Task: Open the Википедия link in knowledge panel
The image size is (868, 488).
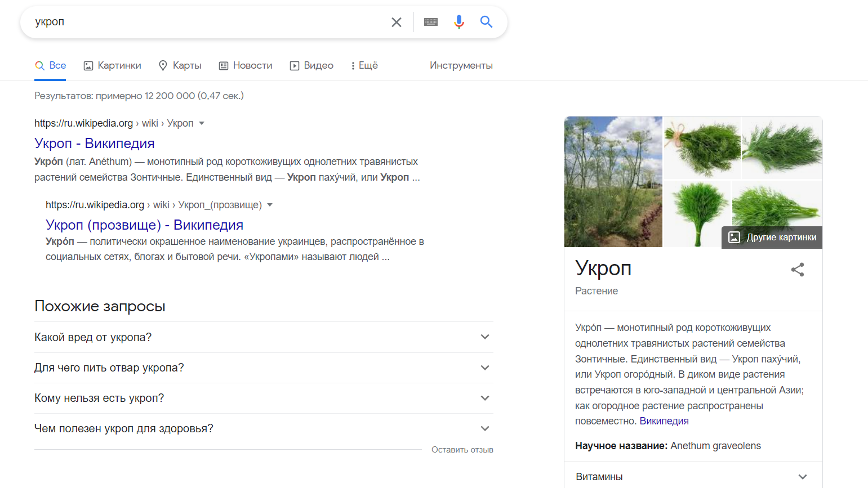Action: click(664, 421)
